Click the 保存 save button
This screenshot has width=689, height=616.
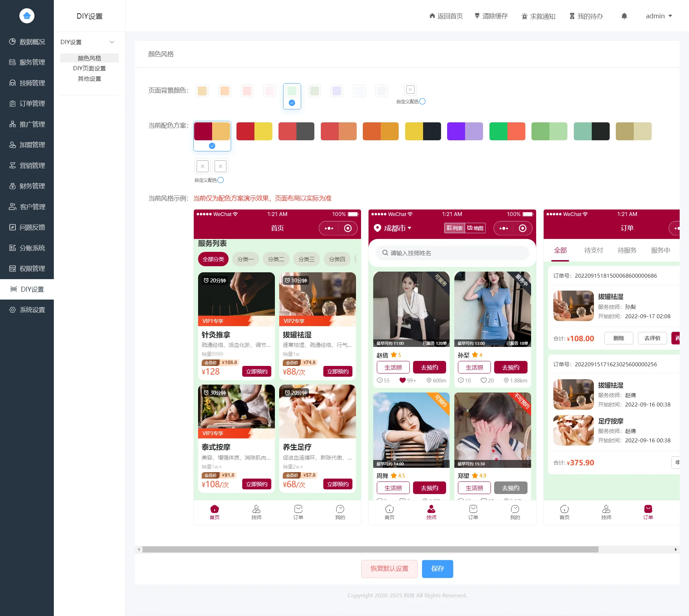click(x=437, y=569)
